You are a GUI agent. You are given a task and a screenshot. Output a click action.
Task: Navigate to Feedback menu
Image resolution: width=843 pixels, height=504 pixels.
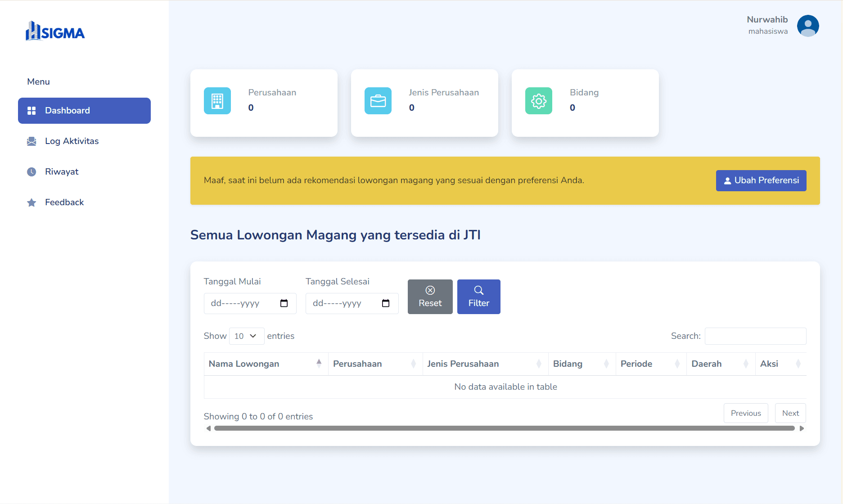(84, 202)
